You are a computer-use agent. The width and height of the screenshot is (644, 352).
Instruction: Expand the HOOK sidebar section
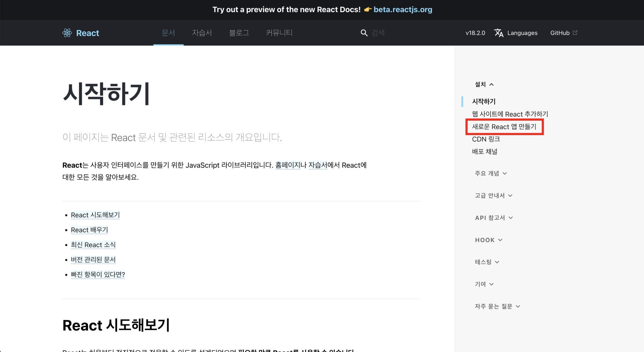point(489,240)
